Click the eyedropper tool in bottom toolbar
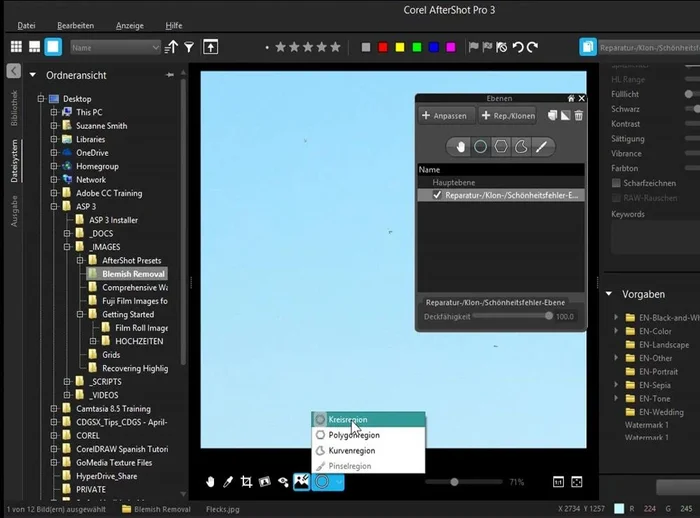 [x=228, y=482]
